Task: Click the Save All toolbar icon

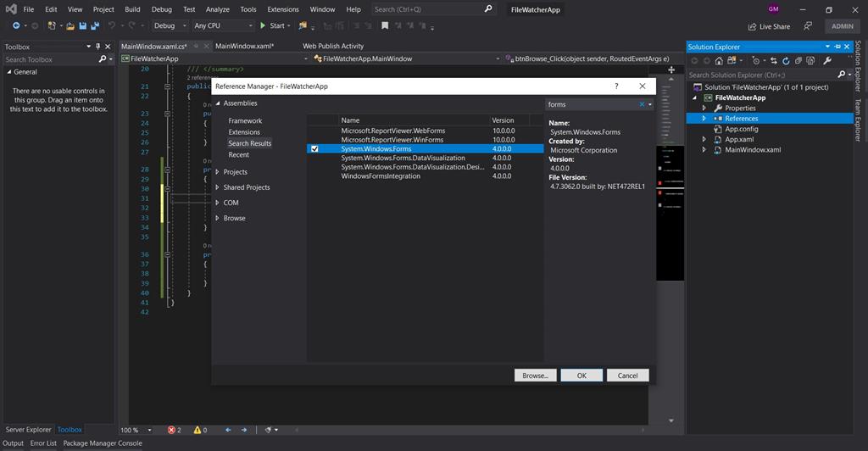Action: [95, 25]
